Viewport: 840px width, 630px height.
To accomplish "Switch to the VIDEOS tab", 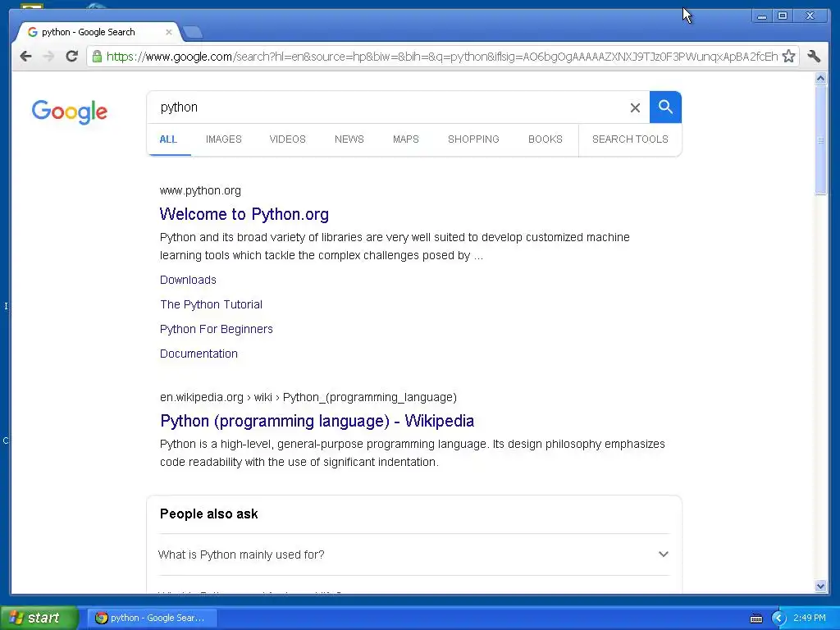I will coord(288,139).
